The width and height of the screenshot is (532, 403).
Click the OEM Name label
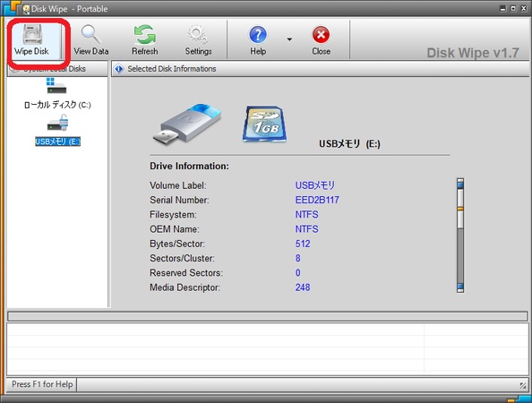click(175, 229)
